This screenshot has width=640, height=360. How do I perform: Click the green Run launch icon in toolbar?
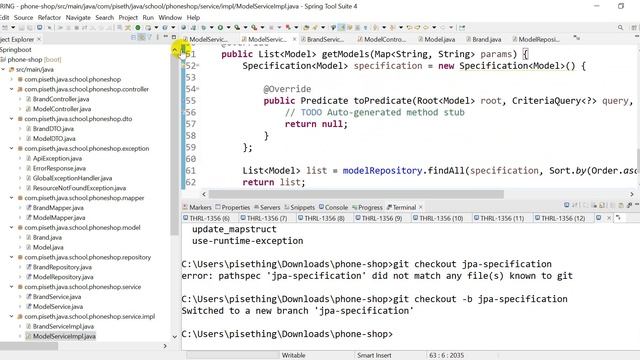[x=220, y=28]
